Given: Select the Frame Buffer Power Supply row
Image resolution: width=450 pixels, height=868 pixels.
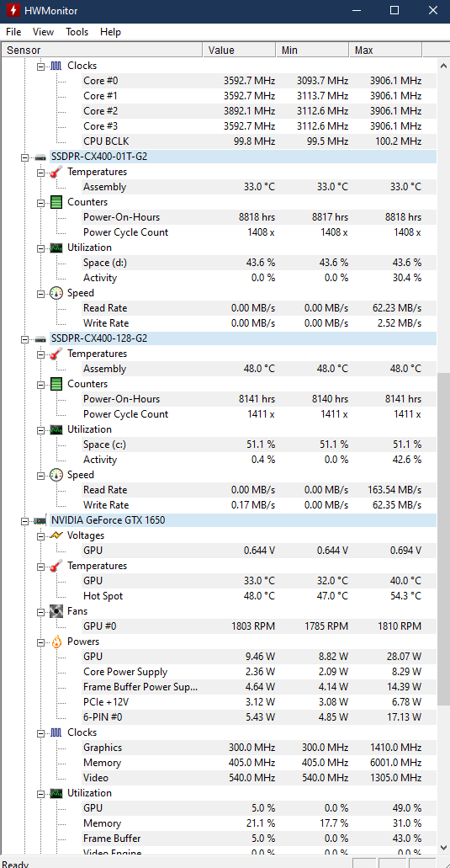Looking at the screenshot, I should (259, 687).
